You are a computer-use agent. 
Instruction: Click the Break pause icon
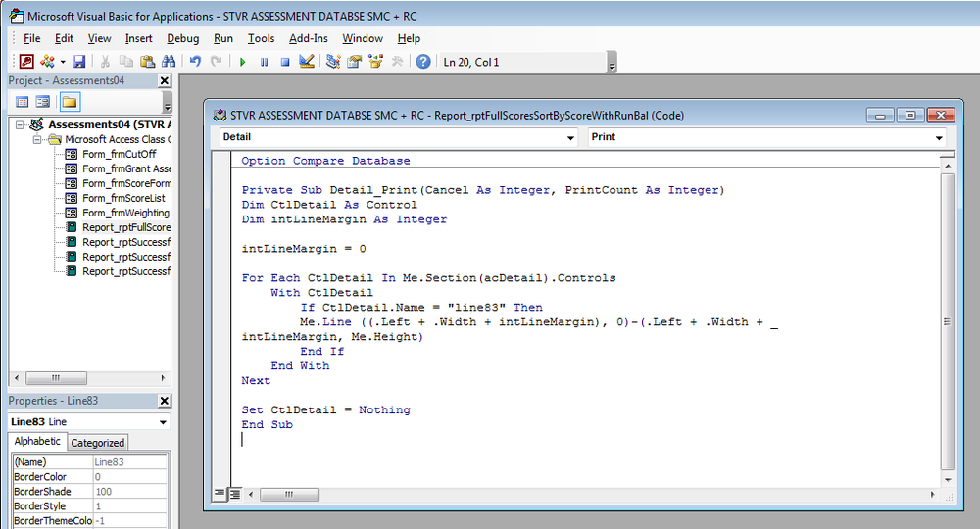264,61
